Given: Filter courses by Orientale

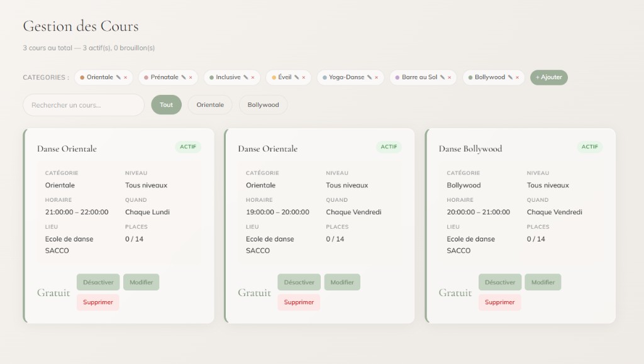Looking at the screenshot, I should pos(210,104).
